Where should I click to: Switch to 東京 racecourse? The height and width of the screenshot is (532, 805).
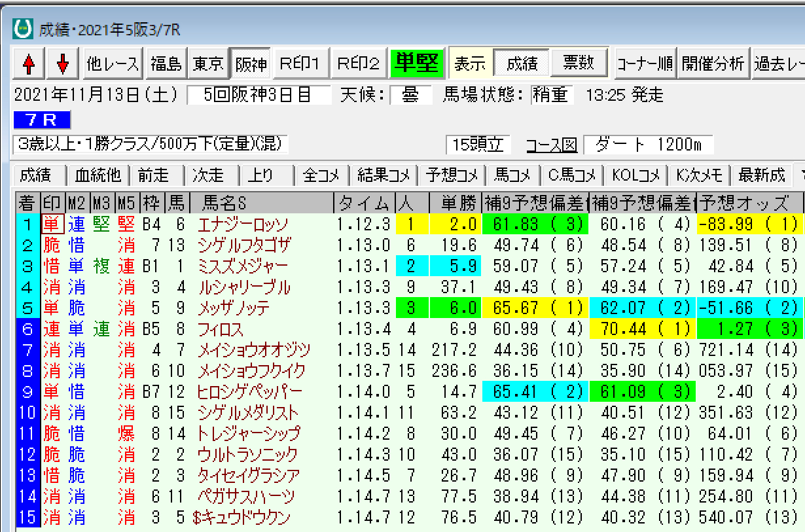pos(208,63)
